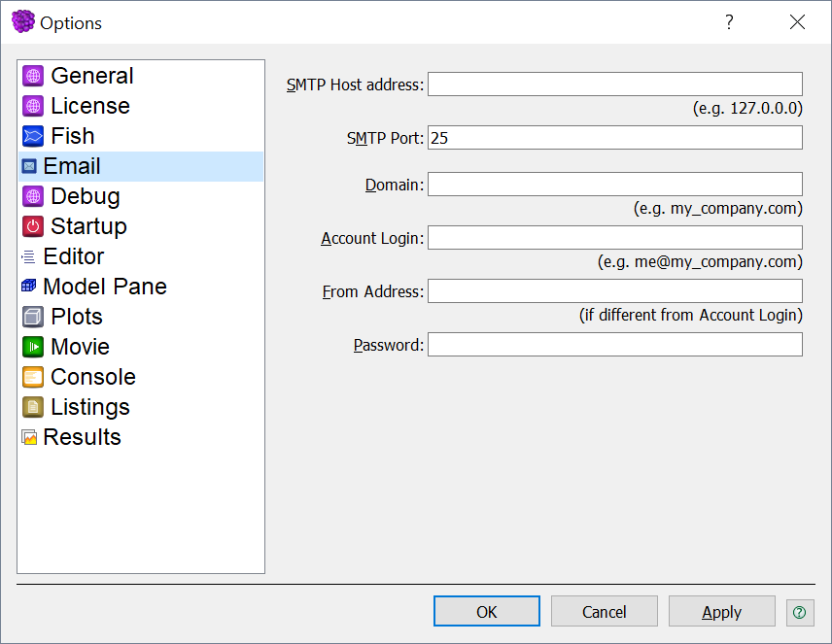Viewport: 832px width, 644px height.
Task: Select the Plots section icon
Action: 33,317
